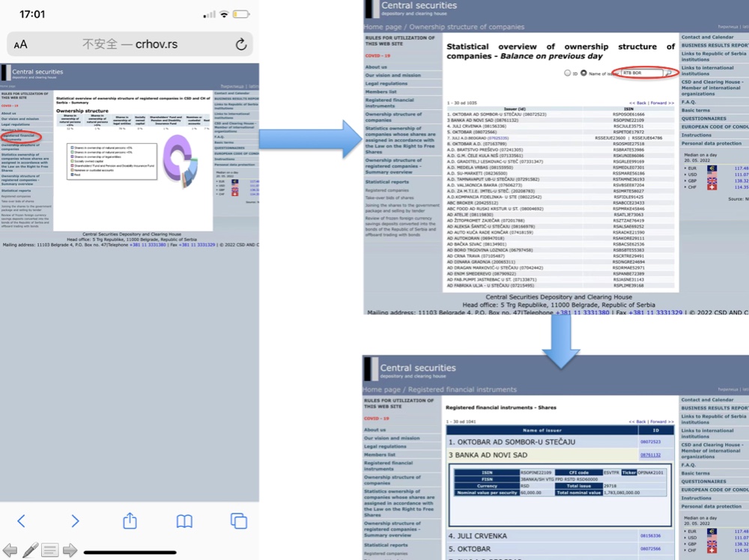Show Safari open tabs overview icon
Screen dimensions: 749x560
pyautogui.click(x=239, y=521)
